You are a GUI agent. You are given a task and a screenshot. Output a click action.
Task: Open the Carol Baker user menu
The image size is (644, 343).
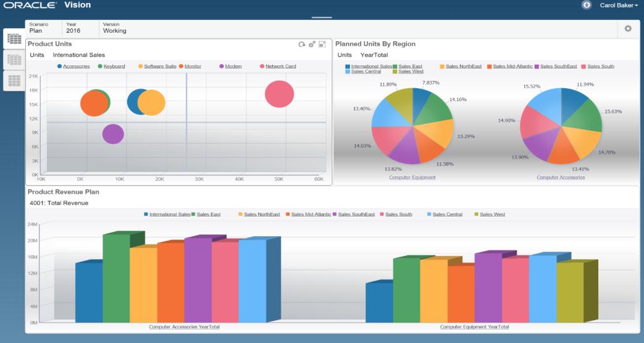click(619, 6)
